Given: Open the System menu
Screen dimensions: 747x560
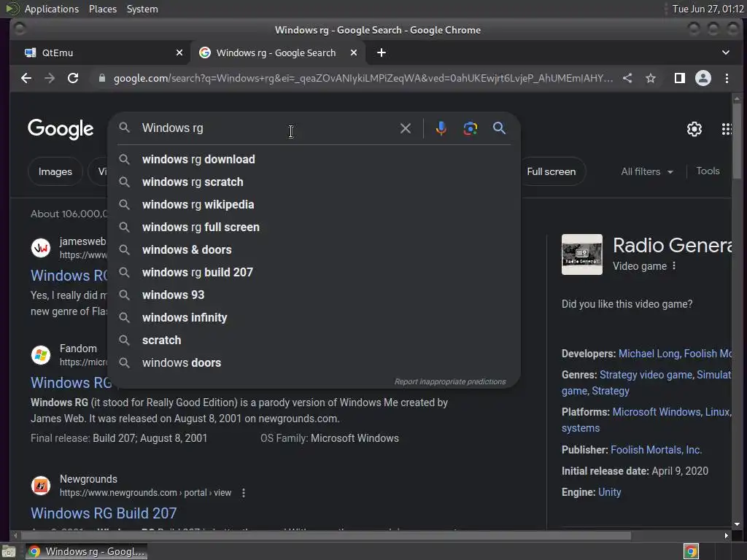Looking at the screenshot, I should [x=142, y=9].
